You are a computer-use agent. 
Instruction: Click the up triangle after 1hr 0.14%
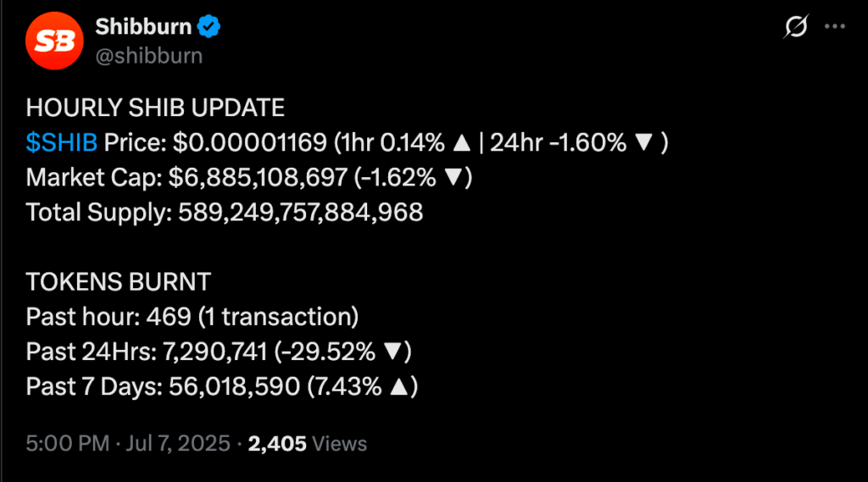pyautogui.click(x=462, y=143)
